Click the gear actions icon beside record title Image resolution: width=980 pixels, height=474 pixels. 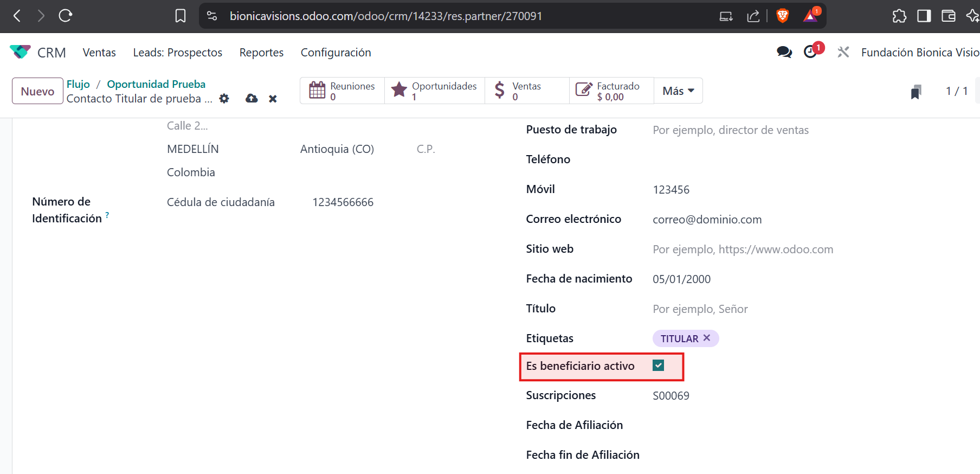click(x=224, y=99)
